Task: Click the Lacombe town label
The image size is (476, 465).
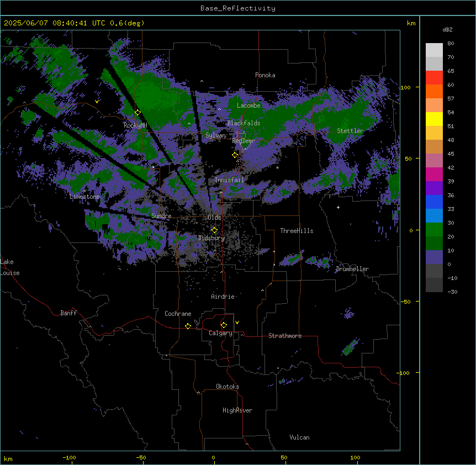Action: tap(248, 105)
